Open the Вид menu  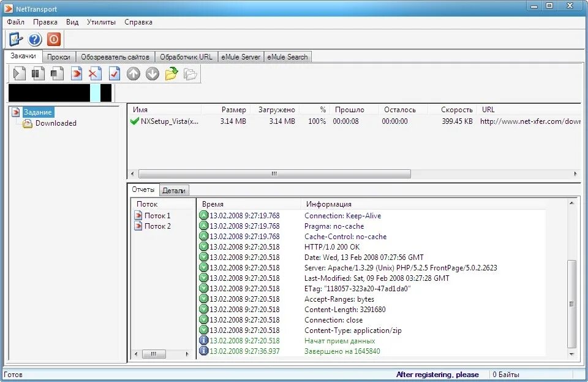pos(72,21)
